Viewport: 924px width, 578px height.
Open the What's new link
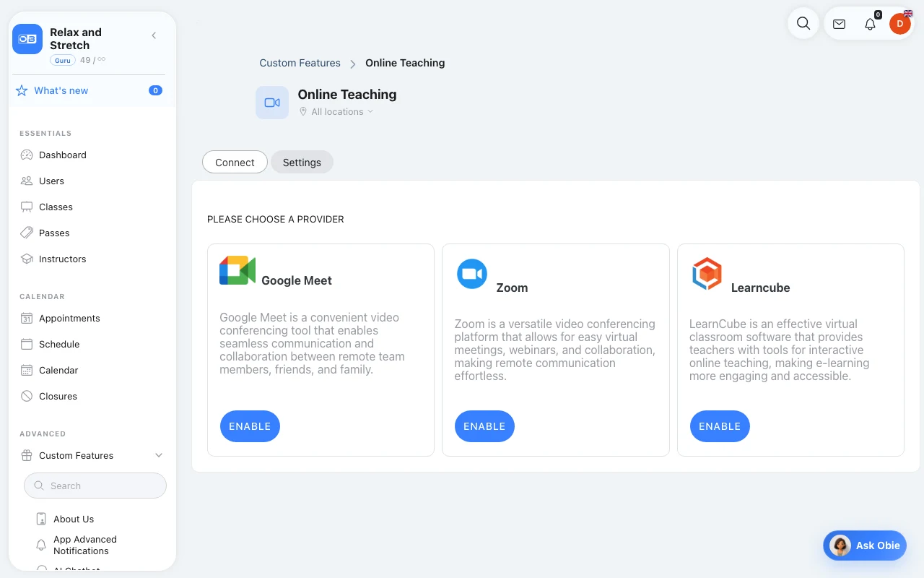61,90
